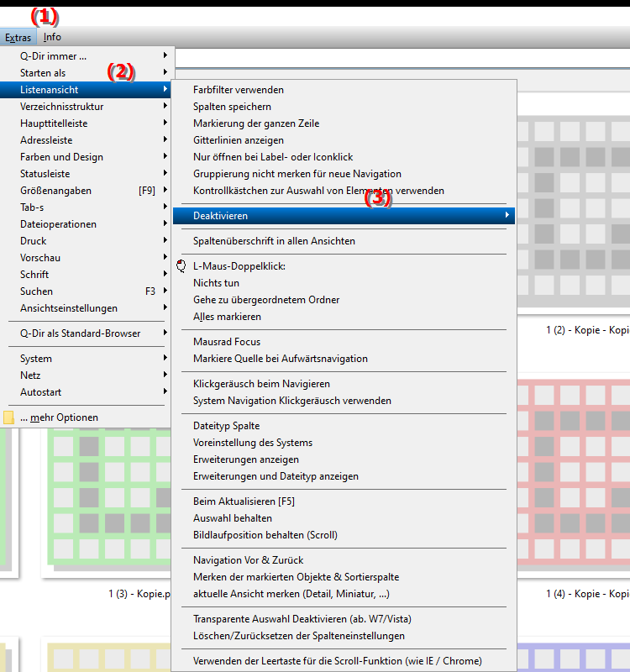Open the Extras menu
Screen dimensions: 630x672
[x=18, y=37]
